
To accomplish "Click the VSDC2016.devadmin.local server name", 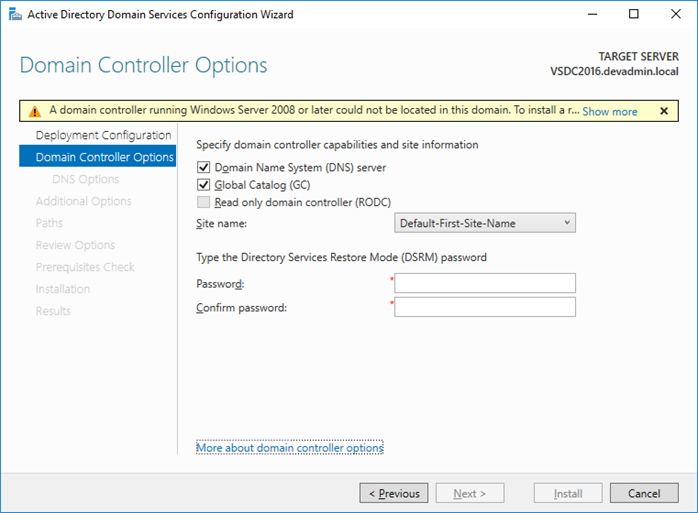I will point(614,71).
